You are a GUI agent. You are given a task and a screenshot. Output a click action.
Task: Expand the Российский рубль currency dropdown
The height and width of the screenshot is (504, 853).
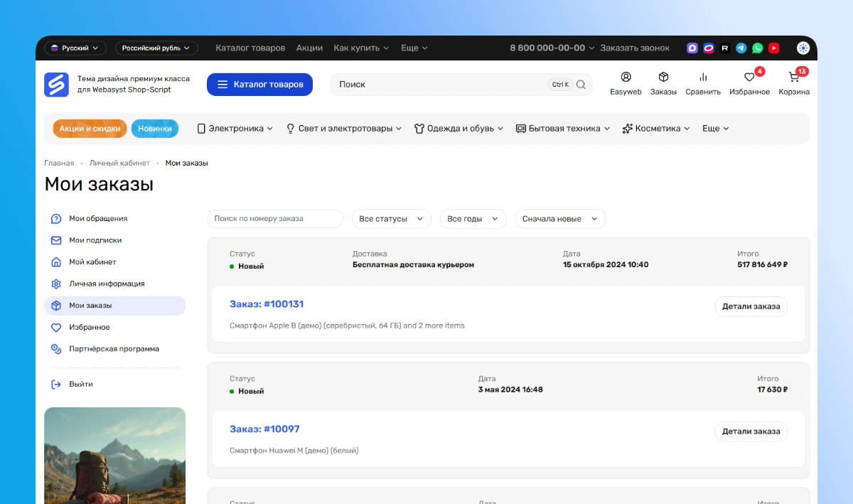(156, 48)
